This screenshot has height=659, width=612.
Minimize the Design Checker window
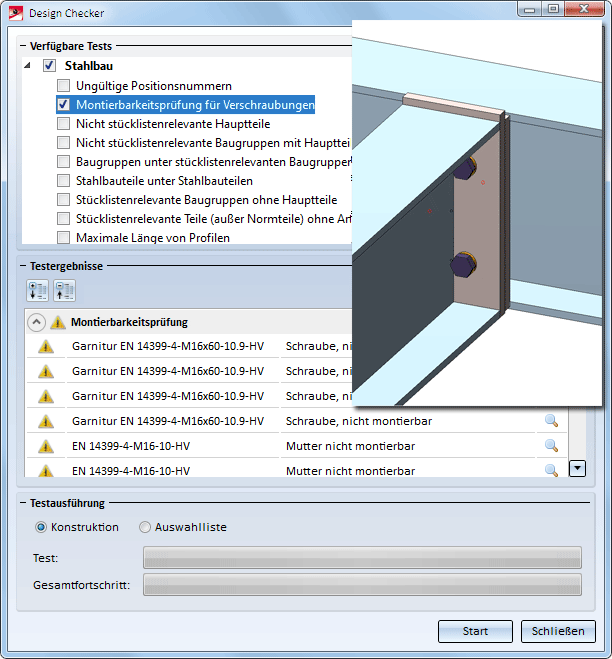[x=529, y=9]
